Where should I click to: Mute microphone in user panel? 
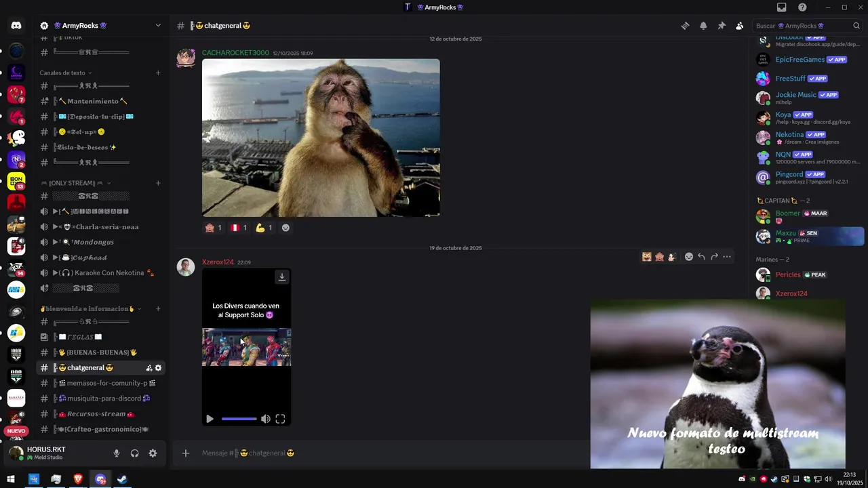click(x=117, y=453)
